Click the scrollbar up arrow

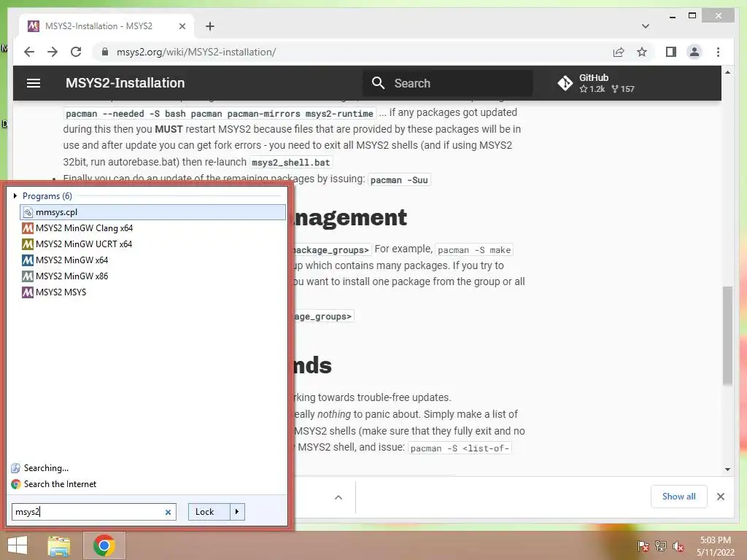727,72
